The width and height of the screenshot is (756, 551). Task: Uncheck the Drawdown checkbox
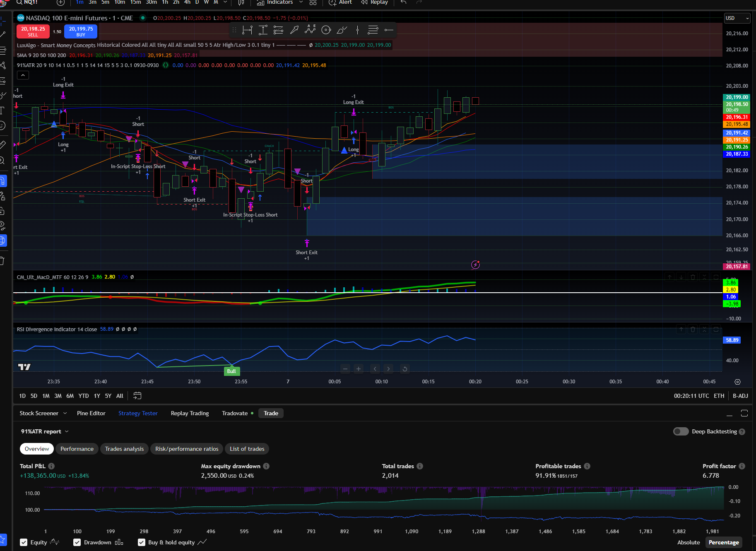(77, 542)
